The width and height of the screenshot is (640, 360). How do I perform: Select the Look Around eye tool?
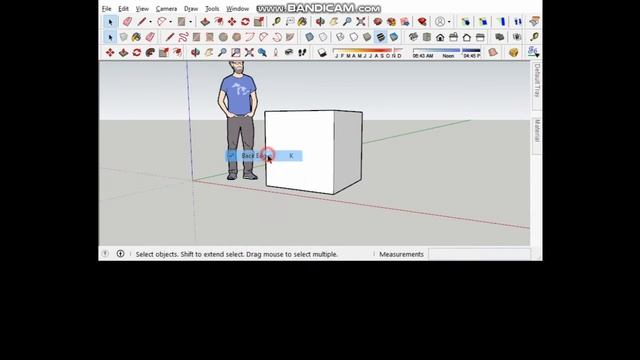click(289, 53)
